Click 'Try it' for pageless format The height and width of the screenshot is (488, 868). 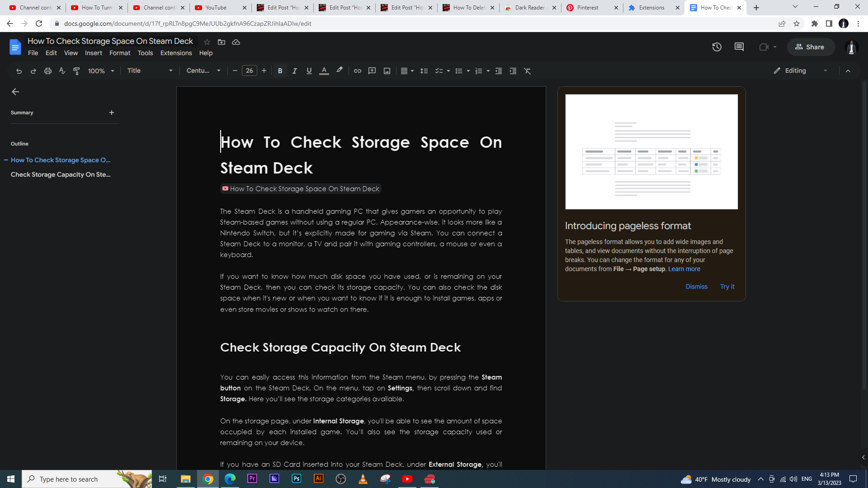(x=727, y=286)
